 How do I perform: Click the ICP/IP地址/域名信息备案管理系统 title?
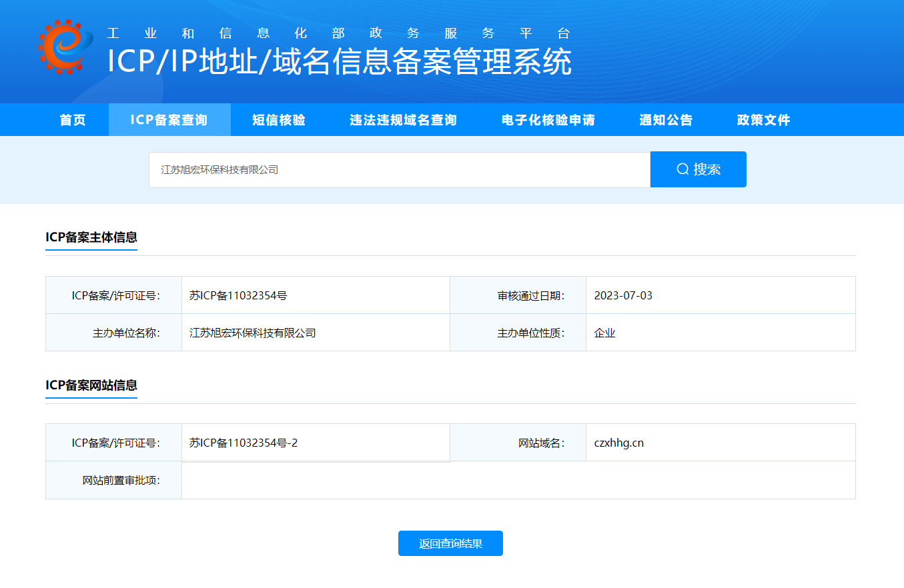(339, 63)
